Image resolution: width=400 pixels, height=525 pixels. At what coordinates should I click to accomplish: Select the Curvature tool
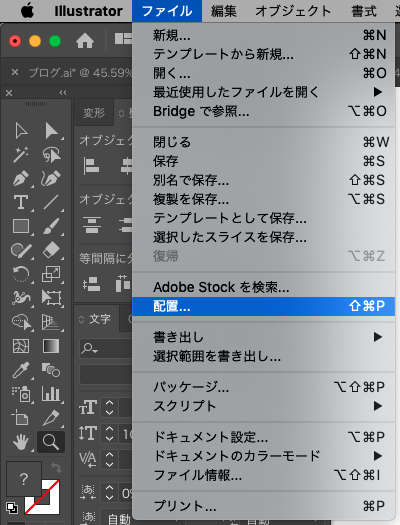click(51, 178)
